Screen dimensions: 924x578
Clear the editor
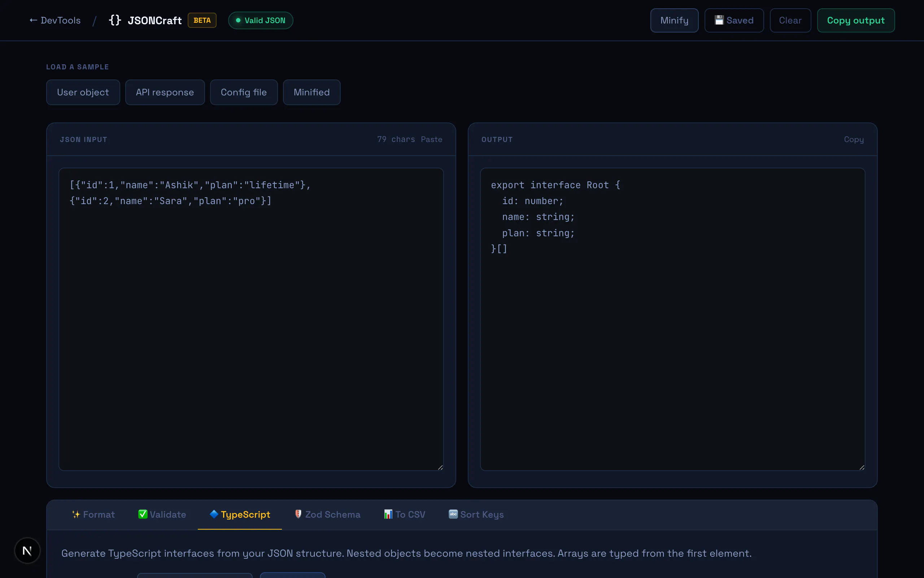(790, 20)
